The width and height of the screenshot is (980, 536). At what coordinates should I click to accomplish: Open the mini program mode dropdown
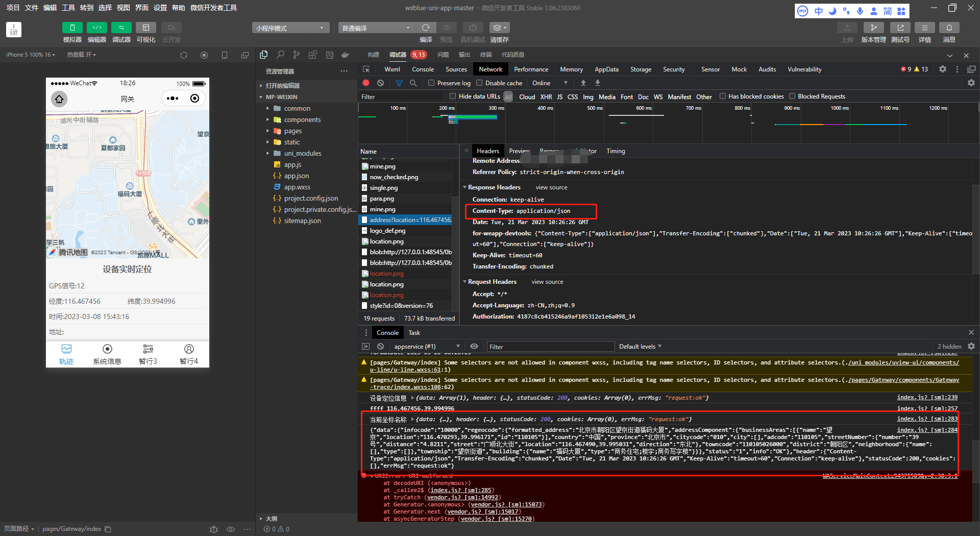pos(290,28)
